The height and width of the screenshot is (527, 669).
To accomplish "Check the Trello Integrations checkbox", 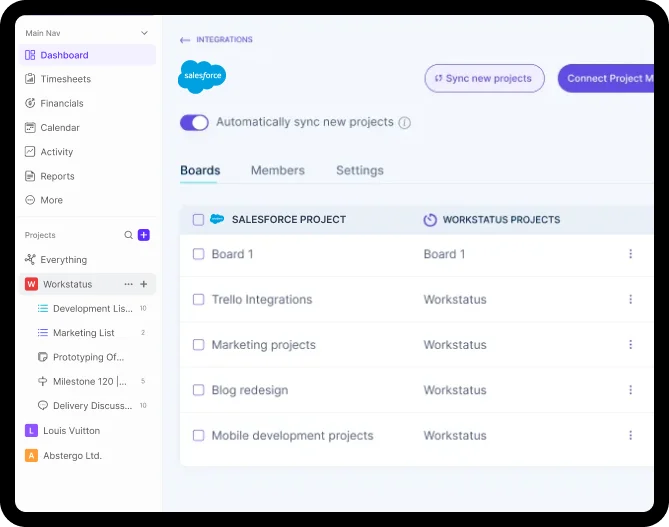I will click(x=198, y=299).
